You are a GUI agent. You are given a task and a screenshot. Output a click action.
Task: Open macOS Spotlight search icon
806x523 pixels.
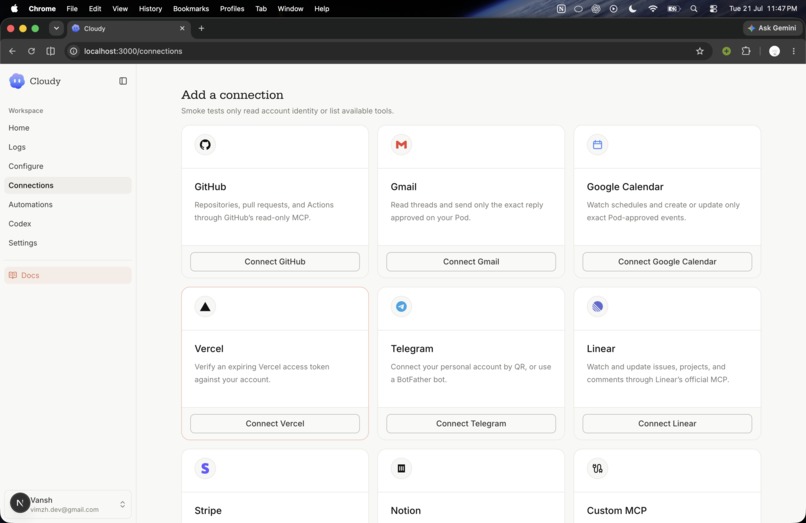click(x=694, y=9)
